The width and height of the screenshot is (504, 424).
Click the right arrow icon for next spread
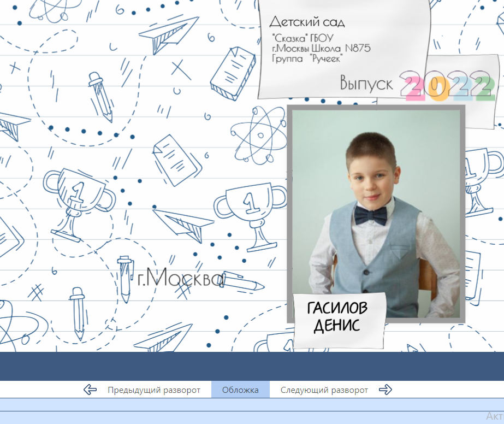[x=386, y=390]
